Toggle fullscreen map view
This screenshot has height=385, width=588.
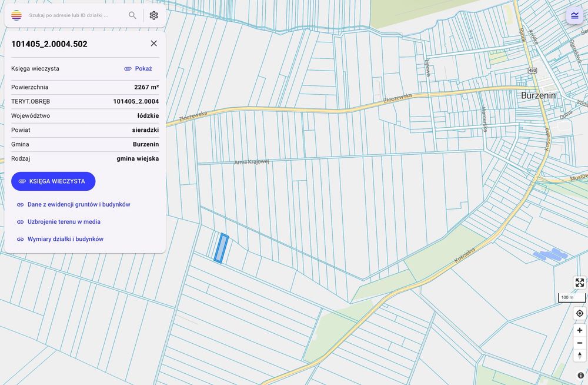(x=579, y=283)
